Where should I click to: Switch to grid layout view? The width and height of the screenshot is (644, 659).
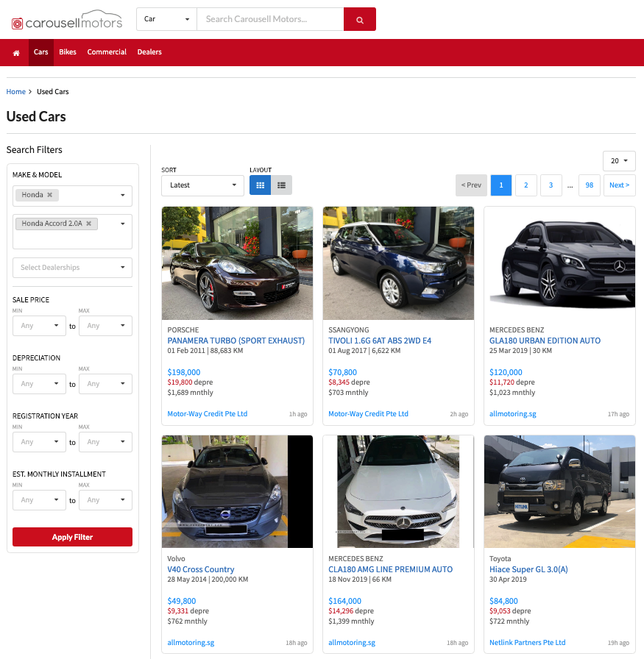[260, 185]
